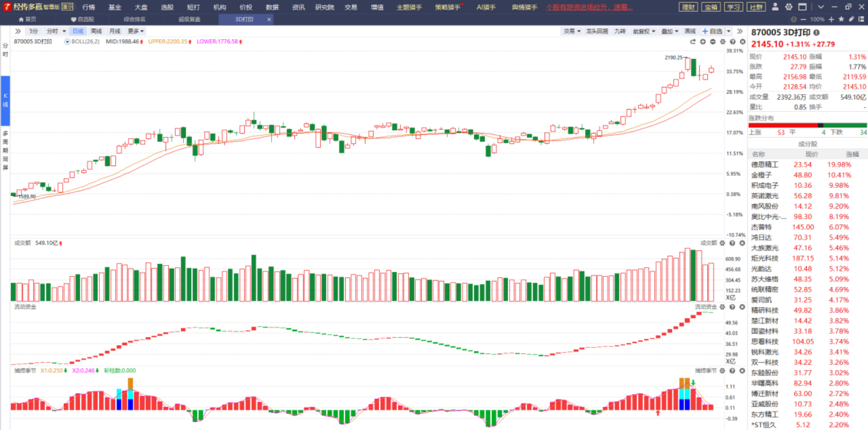Viewport: 868px width, 430px height.
Task: Open settings gear of 成交额 volume panel
Action: point(722,243)
